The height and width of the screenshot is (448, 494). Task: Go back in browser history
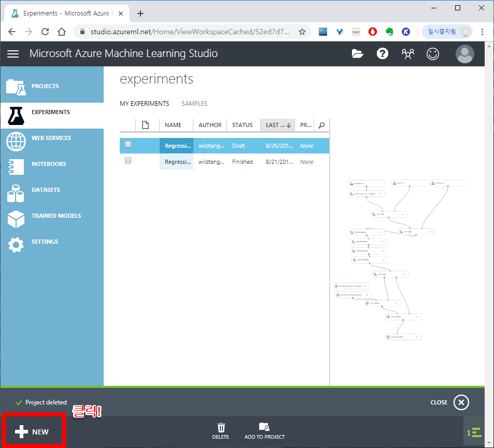[x=12, y=32]
